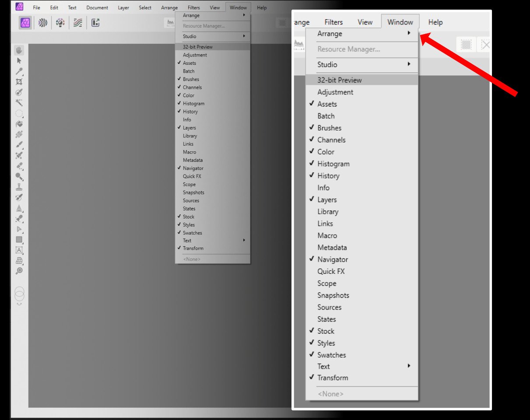
Task: Select the Paint Brush tool
Action: (x=19, y=145)
